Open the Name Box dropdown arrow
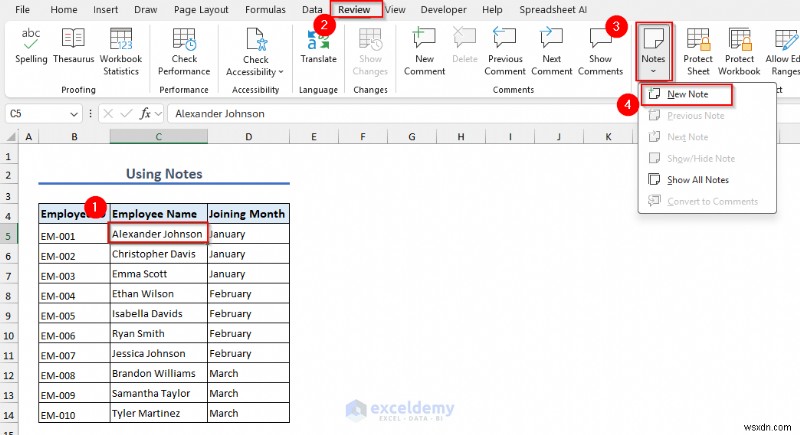 coord(74,114)
